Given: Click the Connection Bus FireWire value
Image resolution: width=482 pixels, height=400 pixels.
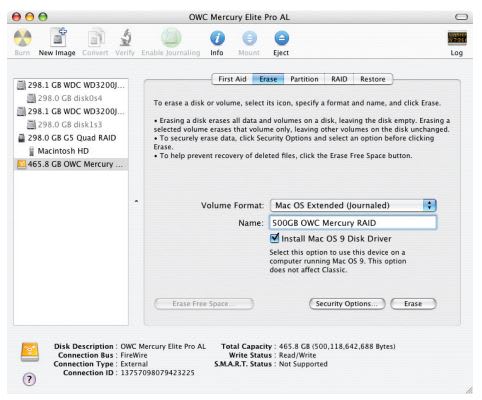Looking at the screenshot, I should (134, 355).
